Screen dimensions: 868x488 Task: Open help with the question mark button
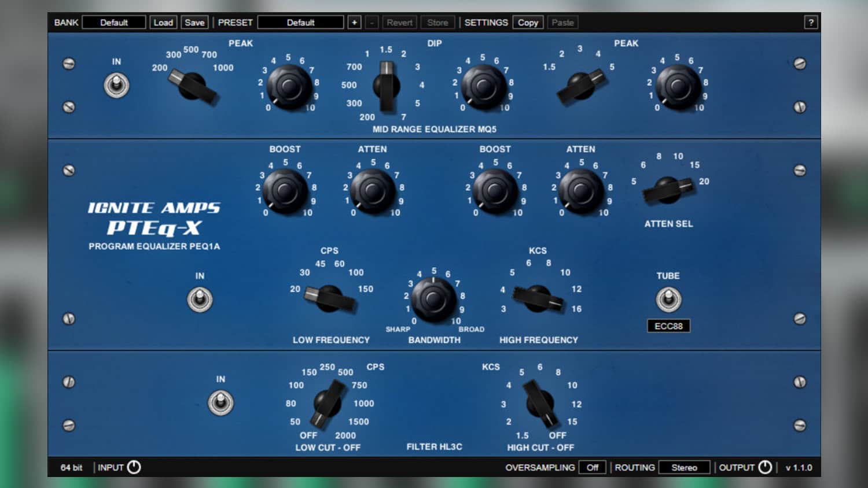pos(811,23)
